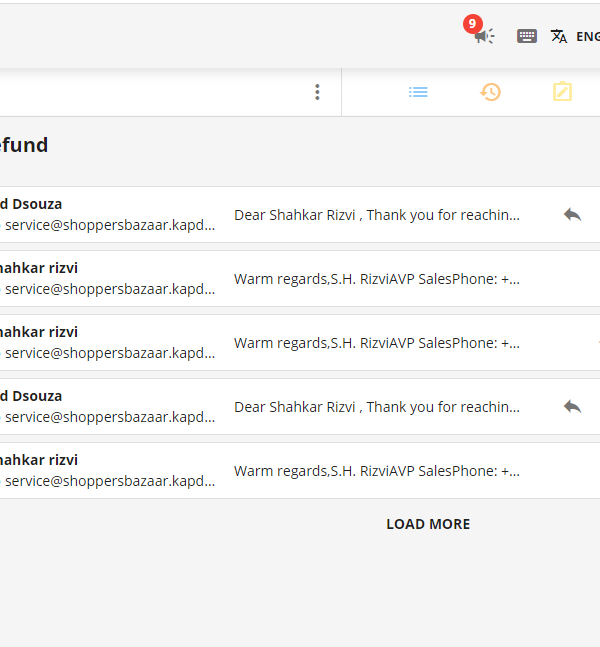Switch to the history clock tab
Viewport: 600px width, 647px height.
click(x=490, y=92)
